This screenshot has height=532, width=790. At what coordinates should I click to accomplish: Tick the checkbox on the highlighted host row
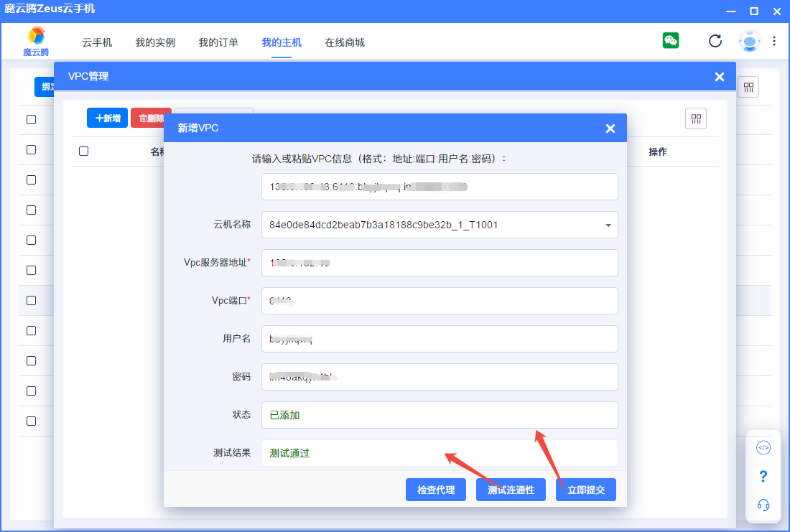31,301
